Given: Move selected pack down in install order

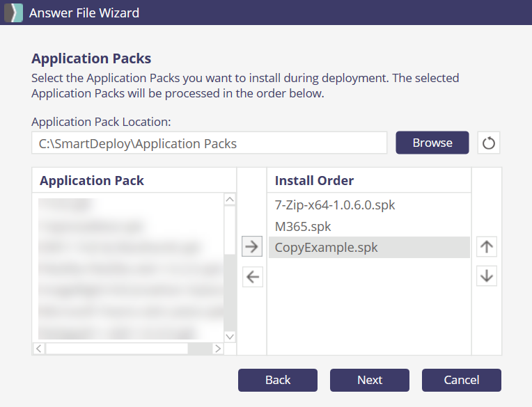Looking at the screenshot, I should point(487,276).
